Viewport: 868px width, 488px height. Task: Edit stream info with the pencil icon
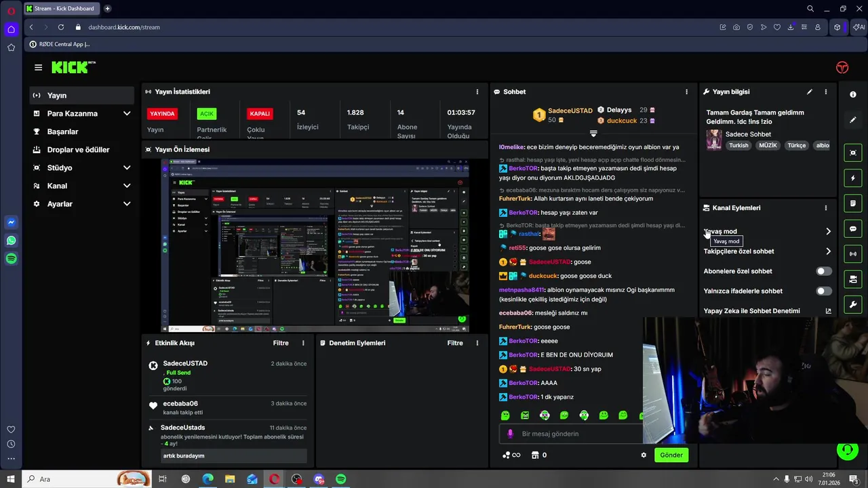coord(809,91)
